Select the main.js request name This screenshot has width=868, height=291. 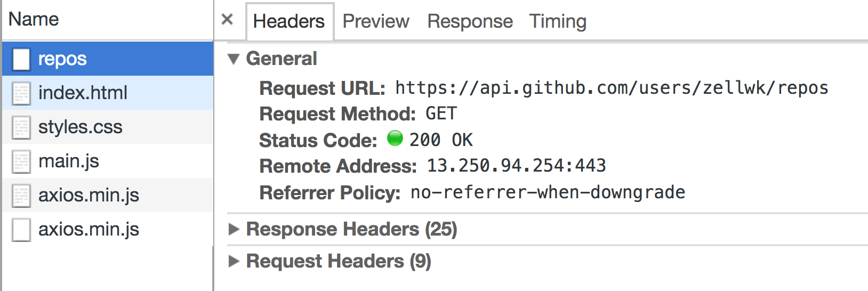click(x=69, y=161)
